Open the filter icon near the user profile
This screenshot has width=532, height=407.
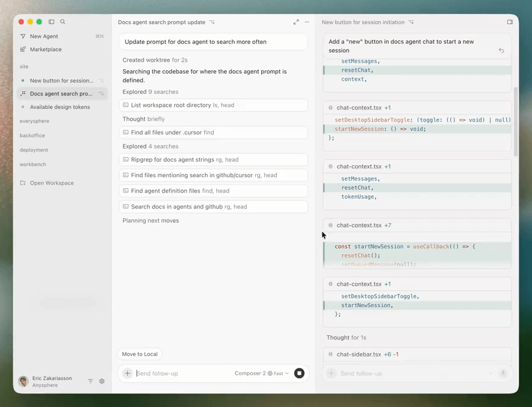(91, 381)
